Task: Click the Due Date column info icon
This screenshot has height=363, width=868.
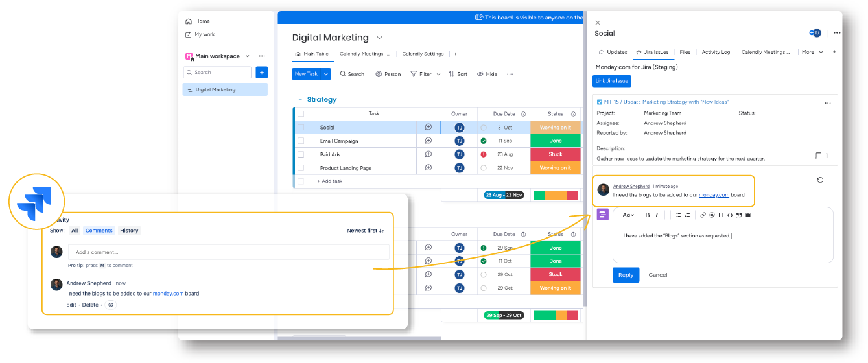Action: coord(523,114)
